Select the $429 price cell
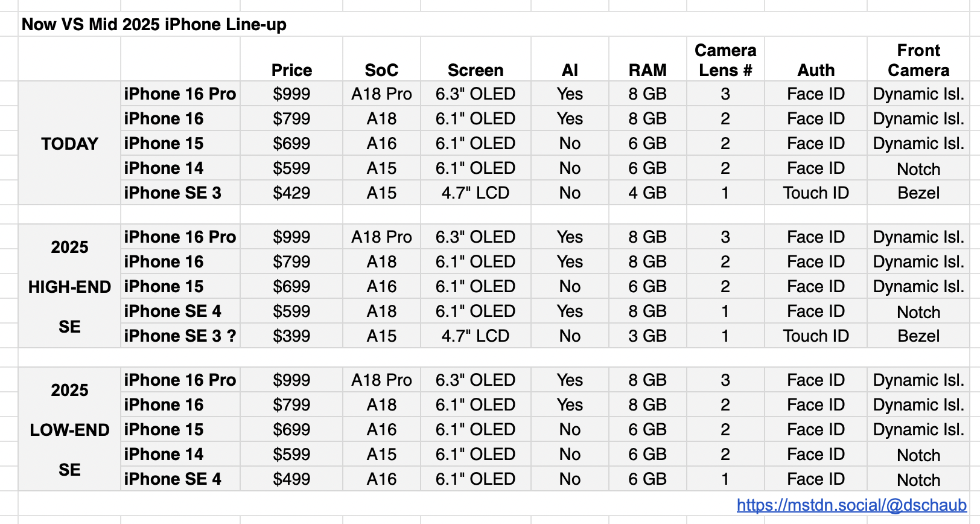 coord(291,193)
